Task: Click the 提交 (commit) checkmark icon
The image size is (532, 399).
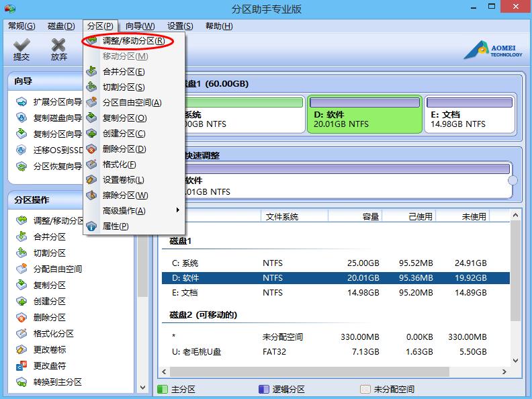Action: [21, 44]
